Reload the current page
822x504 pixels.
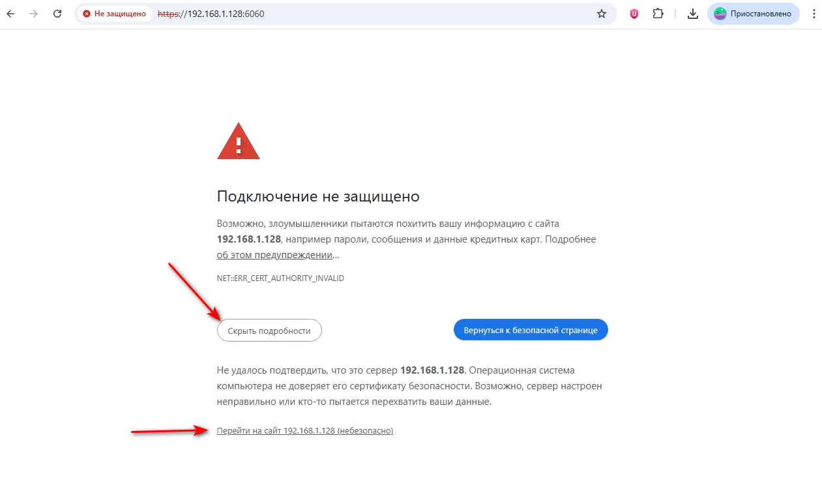[x=57, y=14]
